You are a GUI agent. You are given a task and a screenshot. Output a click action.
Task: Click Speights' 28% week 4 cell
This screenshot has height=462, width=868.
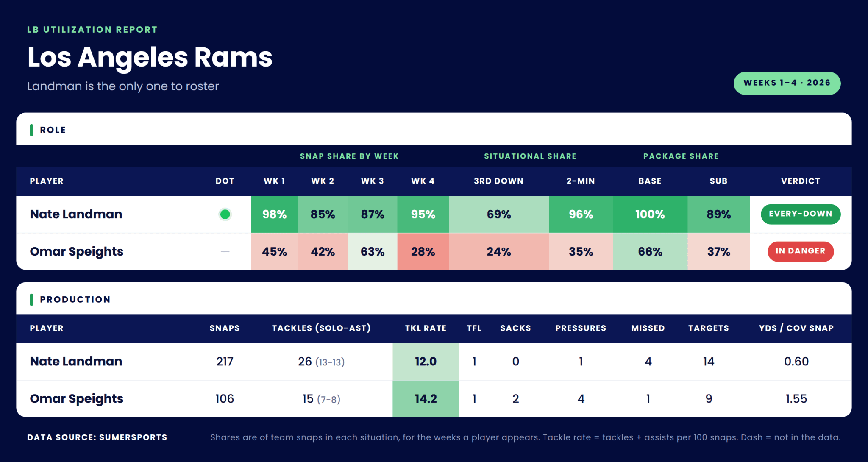(423, 251)
